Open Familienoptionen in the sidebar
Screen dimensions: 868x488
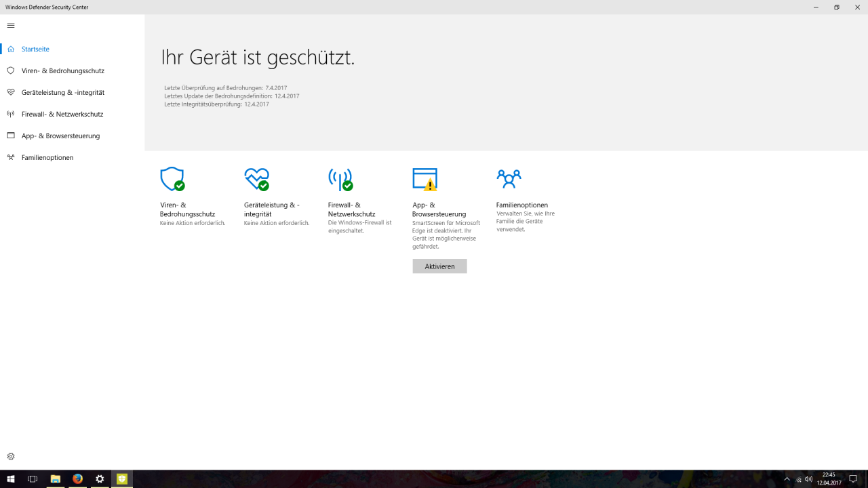click(73, 157)
